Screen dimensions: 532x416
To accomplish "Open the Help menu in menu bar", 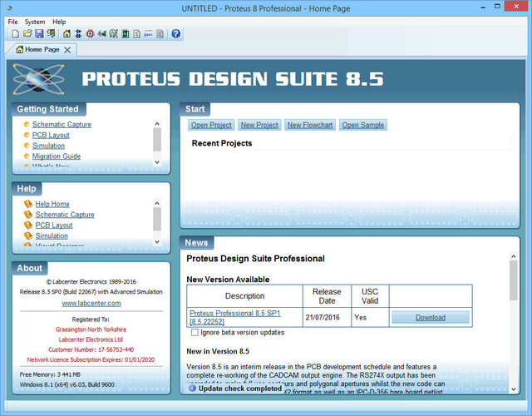I will (59, 22).
